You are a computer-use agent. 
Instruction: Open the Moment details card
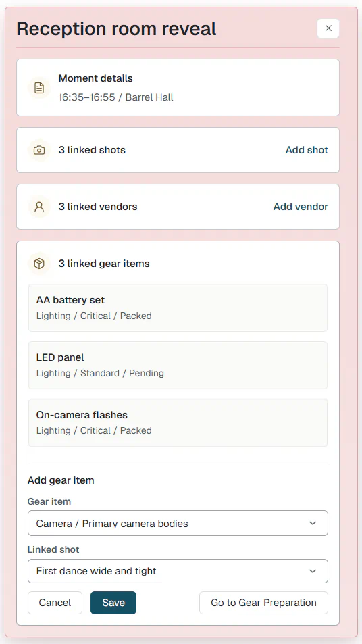(178, 87)
